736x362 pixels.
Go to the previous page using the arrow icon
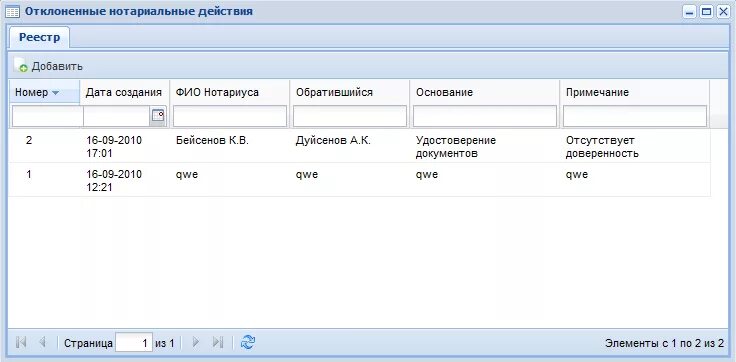[x=42, y=343]
